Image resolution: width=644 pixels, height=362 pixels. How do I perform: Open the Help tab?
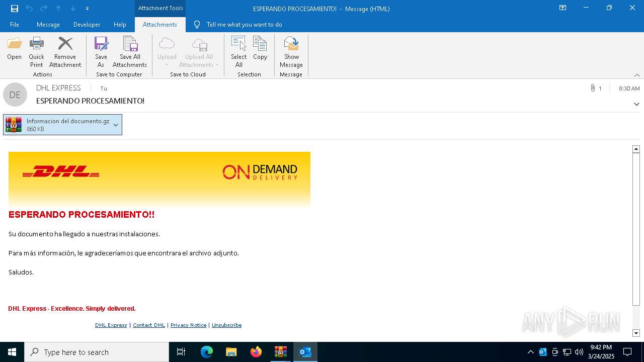click(x=120, y=25)
